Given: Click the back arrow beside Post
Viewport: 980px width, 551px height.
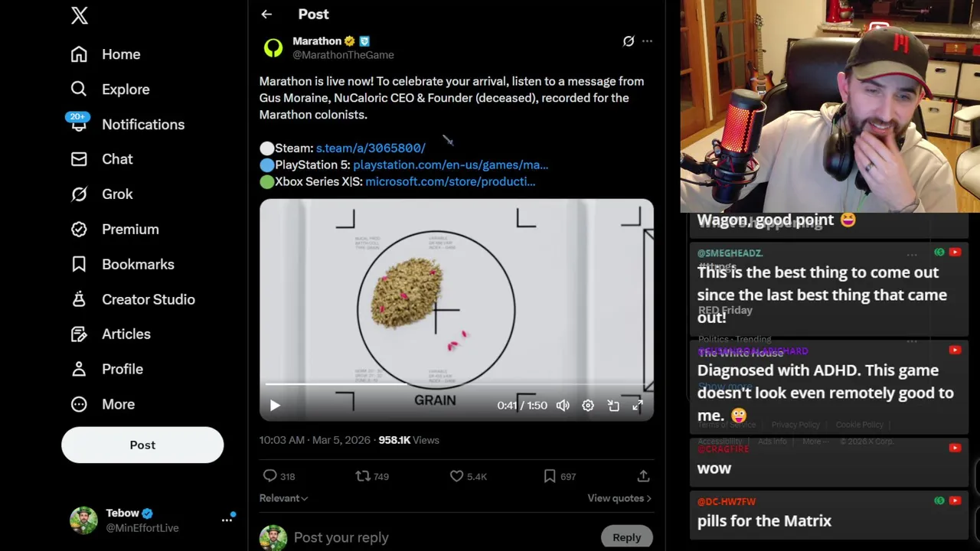Looking at the screenshot, I should 266,15.
